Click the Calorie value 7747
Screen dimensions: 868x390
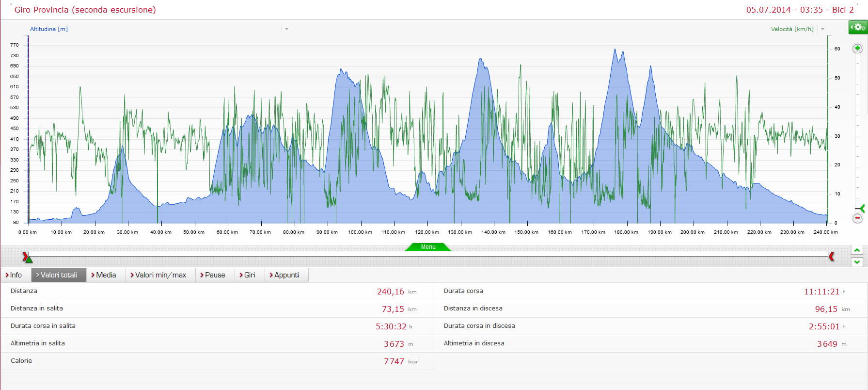click(394, 361)
